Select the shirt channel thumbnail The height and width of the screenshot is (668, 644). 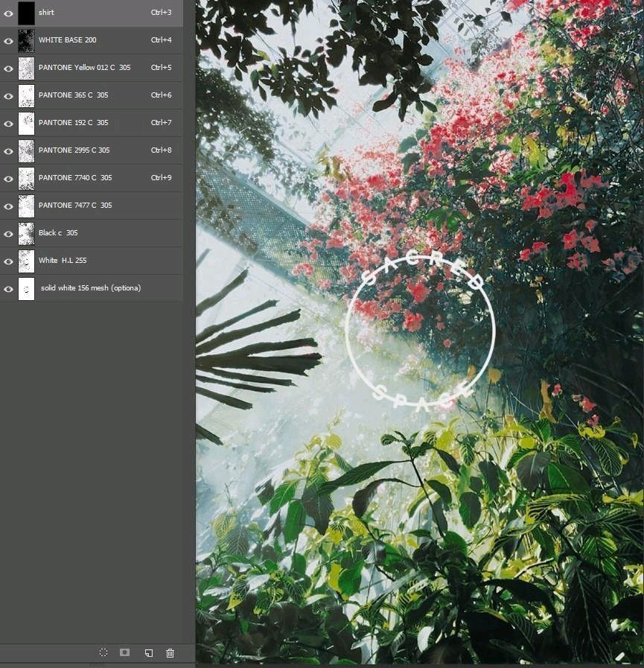click(x=26, y=13)
